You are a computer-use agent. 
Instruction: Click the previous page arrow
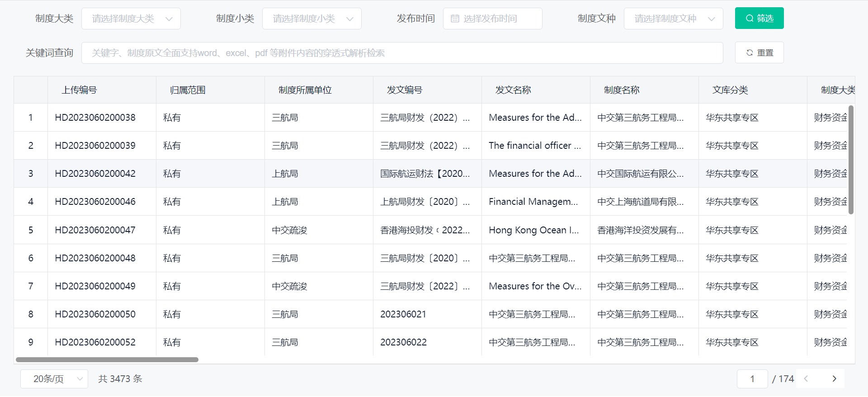point(806,379)
